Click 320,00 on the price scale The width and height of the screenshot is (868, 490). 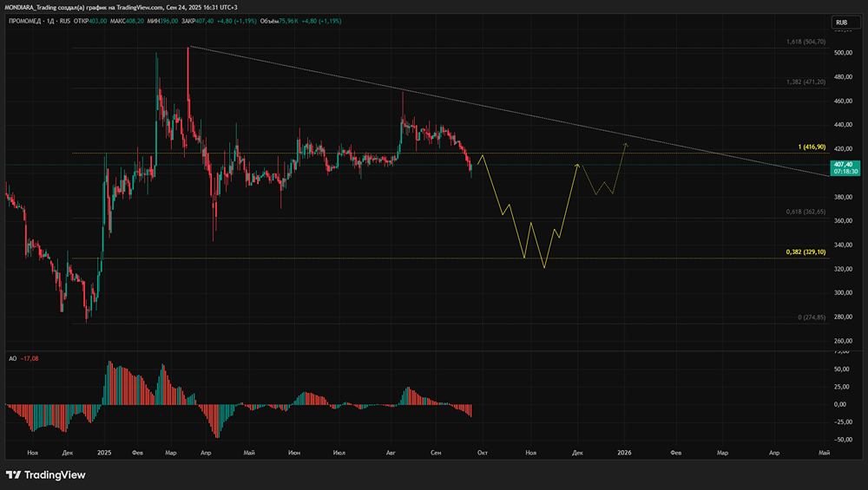843,269
